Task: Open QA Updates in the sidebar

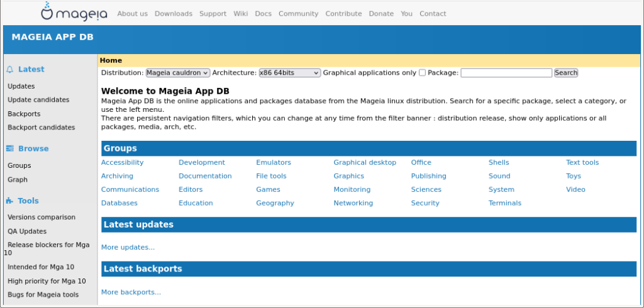Action: 27,231
